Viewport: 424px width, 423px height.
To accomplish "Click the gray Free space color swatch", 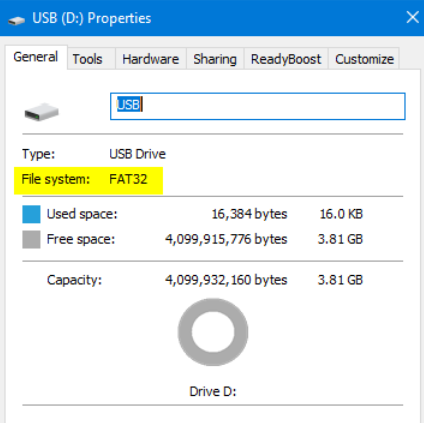I will (x=31, y=239).
